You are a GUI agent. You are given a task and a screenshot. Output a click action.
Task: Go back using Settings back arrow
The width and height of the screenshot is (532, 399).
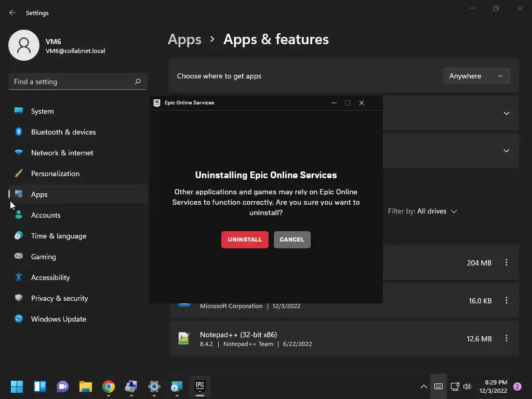coord(12,12)
